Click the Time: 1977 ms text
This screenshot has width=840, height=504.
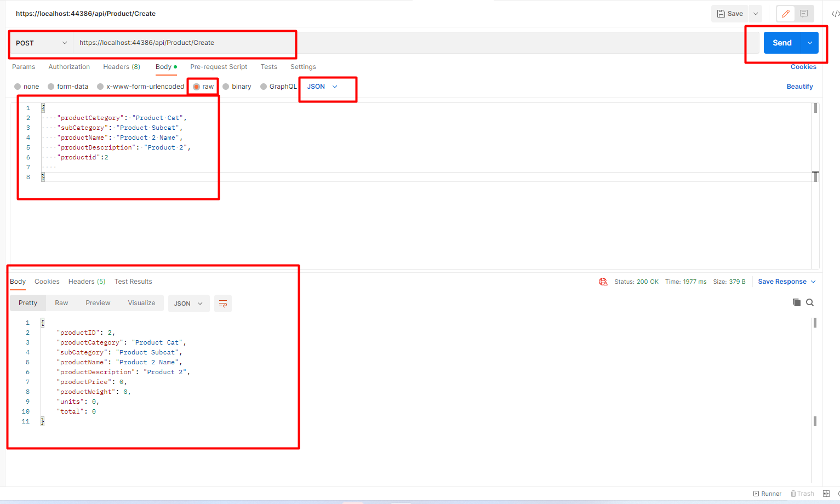point(686,282)
